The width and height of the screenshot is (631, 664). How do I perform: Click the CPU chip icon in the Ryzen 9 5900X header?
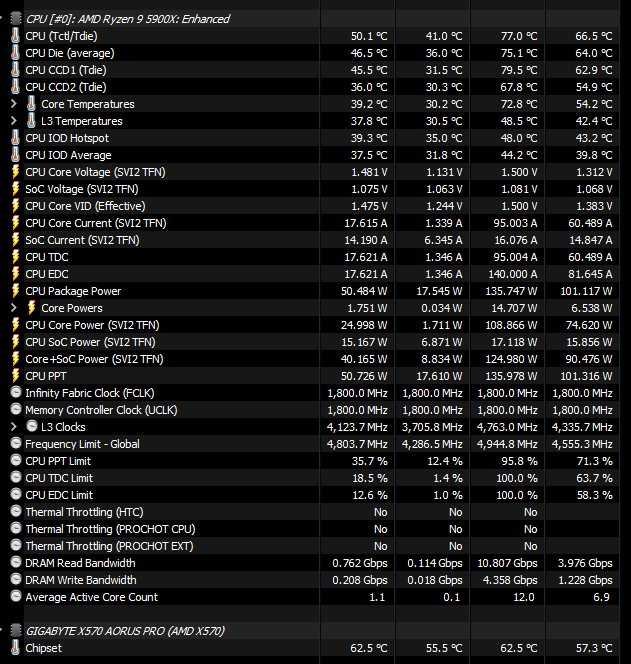point(16,19)
